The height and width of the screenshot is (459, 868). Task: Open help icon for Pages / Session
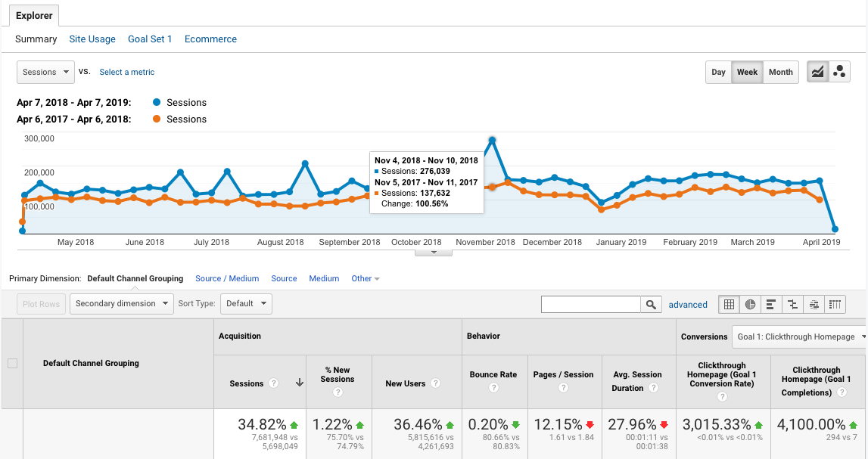[564, 388]
